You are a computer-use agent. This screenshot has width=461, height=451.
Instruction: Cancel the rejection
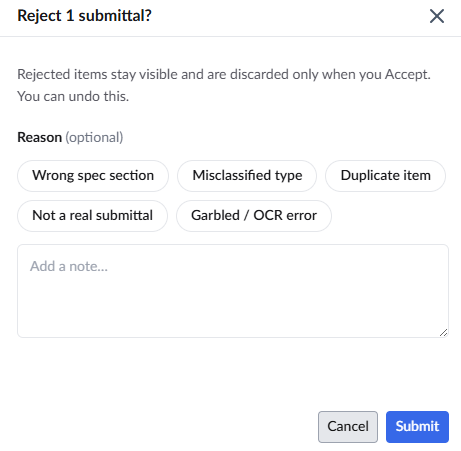[x=348, y=427]
